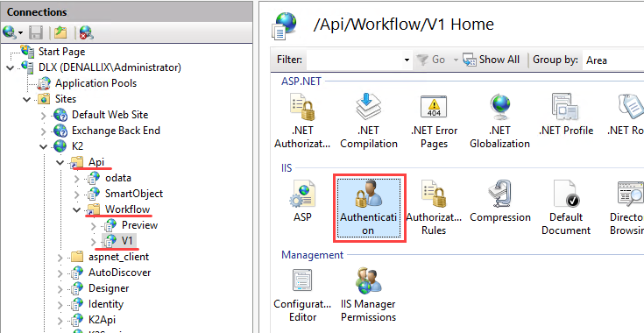644x333 pixels.
Task: Select the odata application node
Action: 118,178
